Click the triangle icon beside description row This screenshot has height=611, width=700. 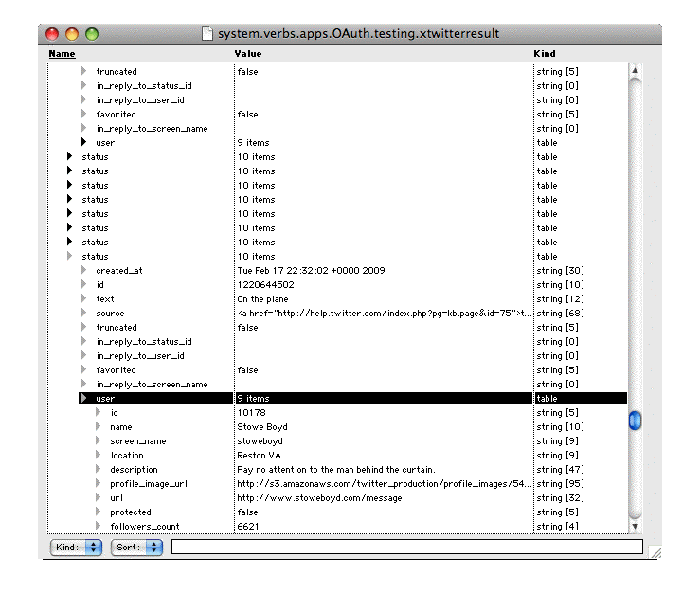point(98,470)
